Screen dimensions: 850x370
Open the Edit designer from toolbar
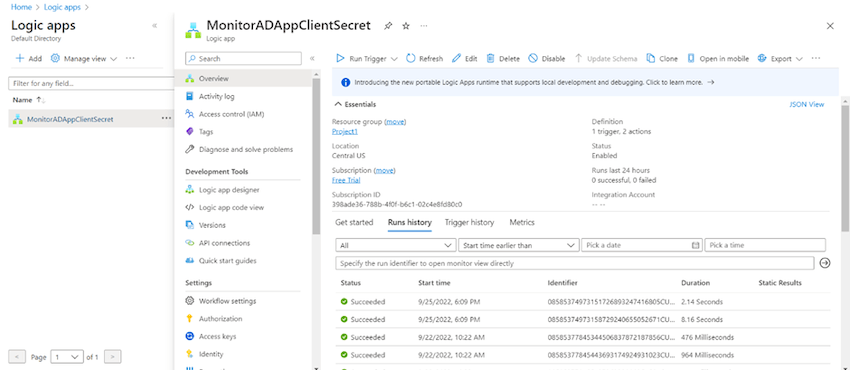[x=464, y=59]
